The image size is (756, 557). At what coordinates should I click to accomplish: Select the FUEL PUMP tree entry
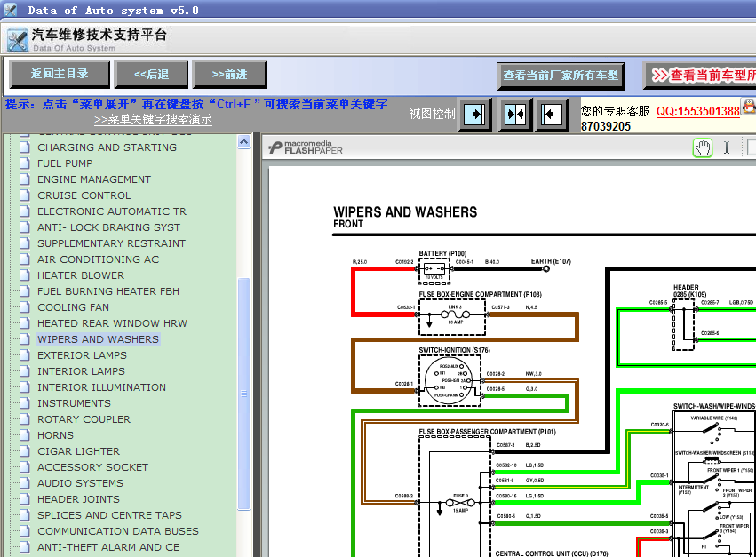tap(65, 163)
